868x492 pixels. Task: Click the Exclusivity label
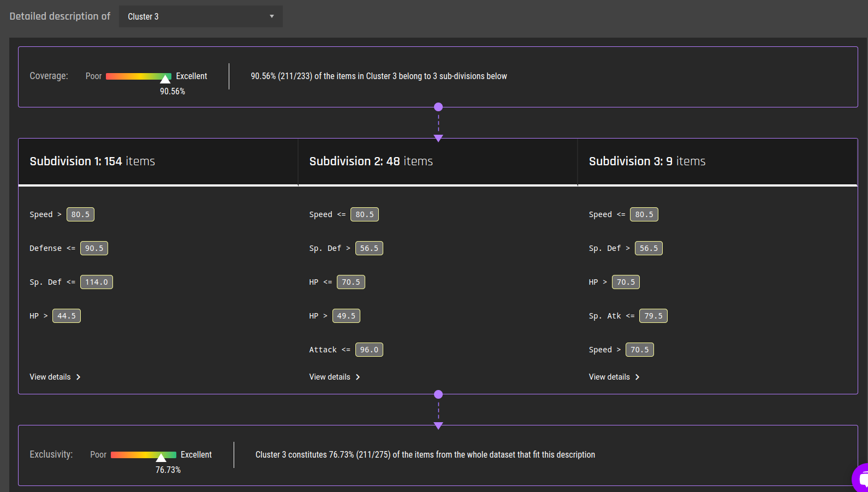[x=51, y=454]
